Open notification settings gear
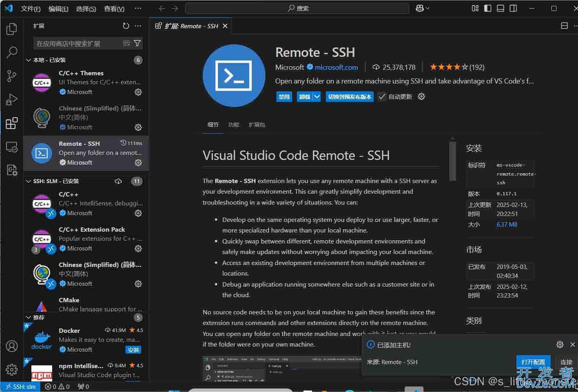 pos(560,345)
